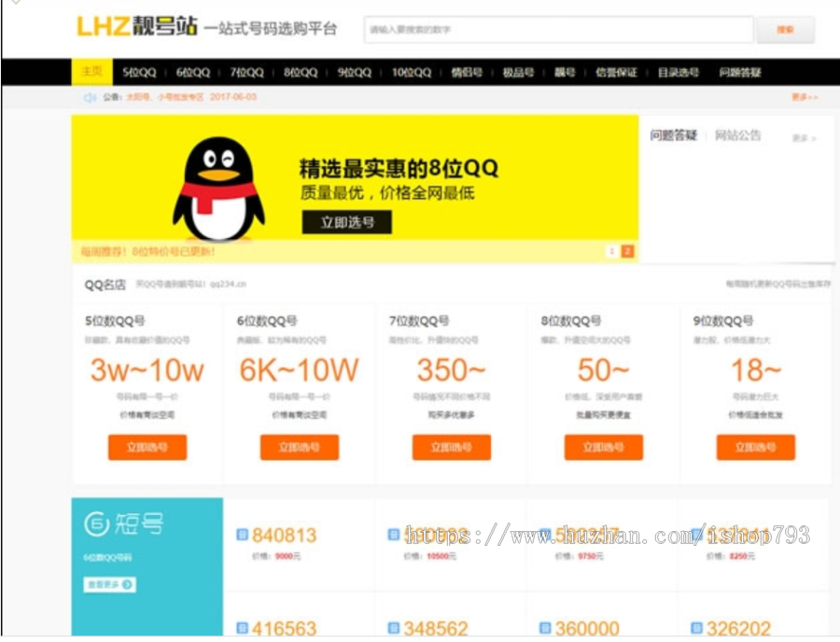
Task: Click the 6K~10W price text
Action: pyautogui.click(x=299, y=370)
